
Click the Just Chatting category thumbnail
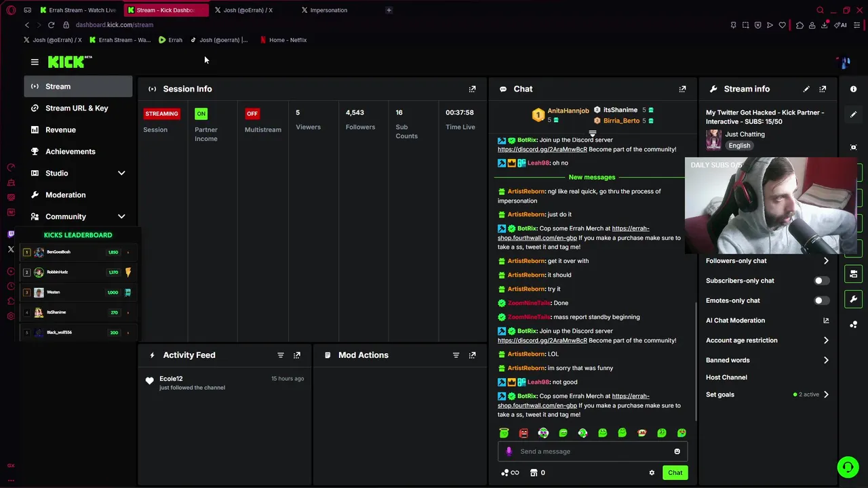pyautogui.click(x=713, y=140)
